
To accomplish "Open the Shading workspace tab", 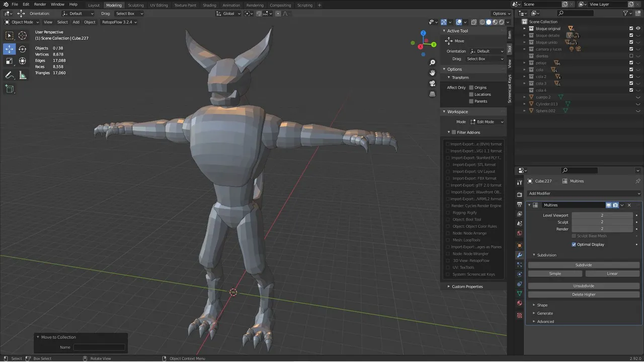I will pos(209,5).
